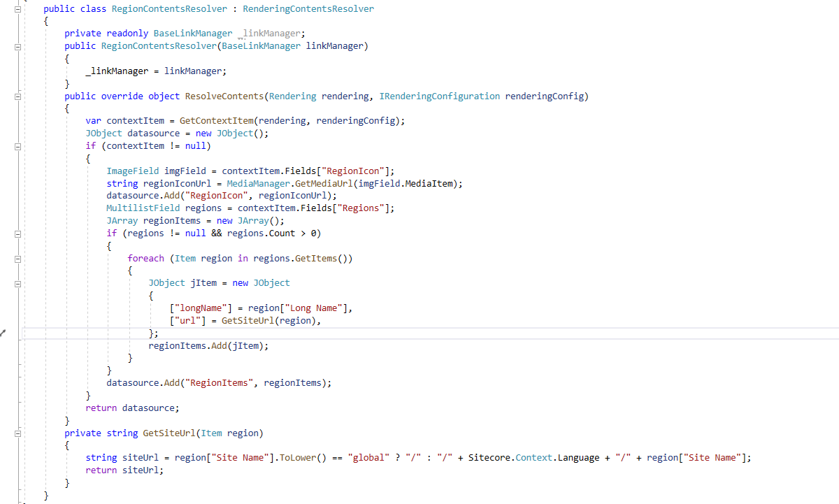Click the change marker in the left margin
The width and height of the screenshot is (839, 504).
[2, 333]
